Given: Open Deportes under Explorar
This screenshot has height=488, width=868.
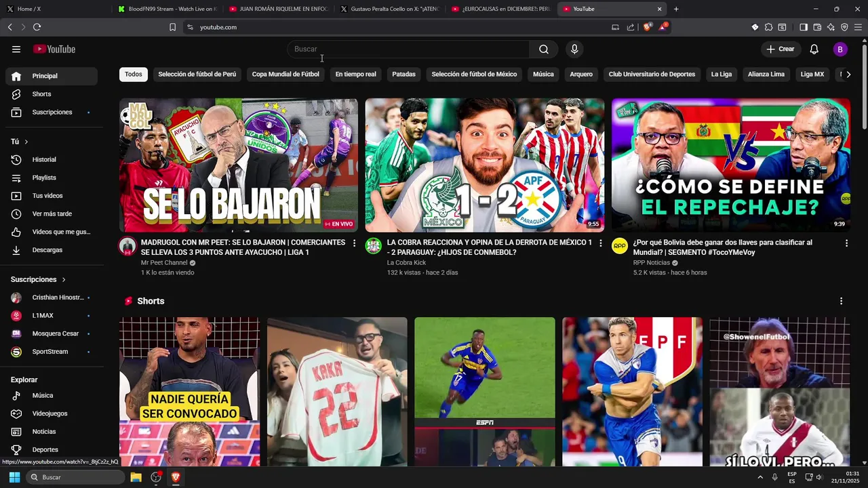Looking at the screenshot, I should click(x=51, y=449).
